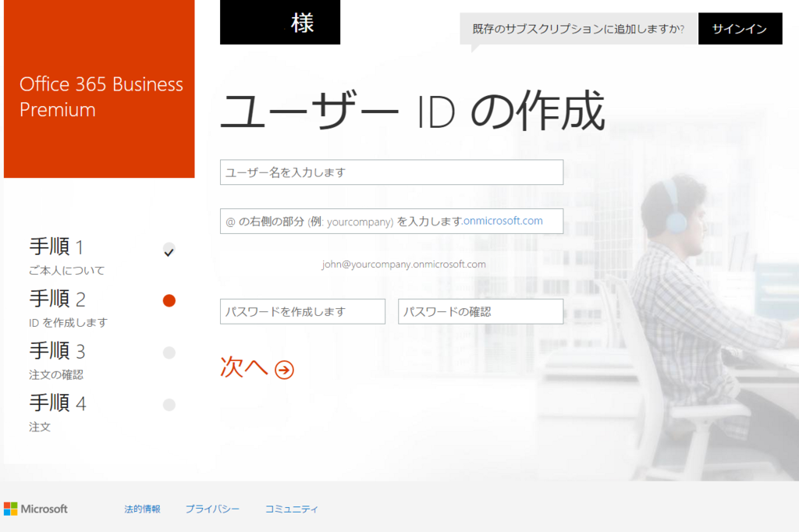The image size is (799, 532).
Task: Click the 既存のサブスクリプションに追加しますか? callout
Action: click(x=578, y=29)
